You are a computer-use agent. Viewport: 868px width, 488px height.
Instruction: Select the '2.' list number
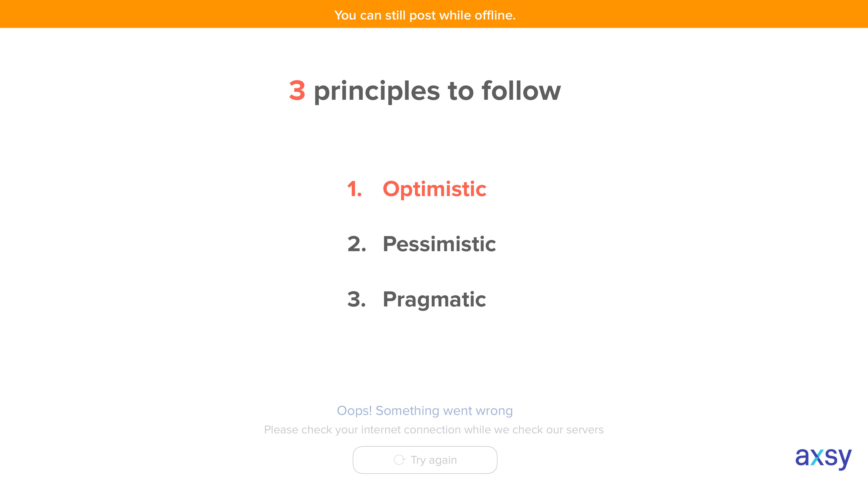click(357, 244)
